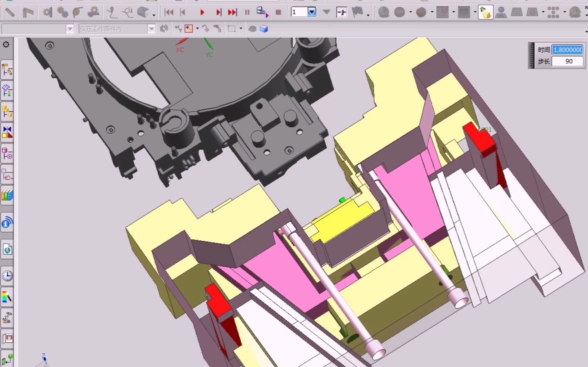Click the gear settings icon in the sidebar
The image size is (588, 367).
(x=6, y=45)
